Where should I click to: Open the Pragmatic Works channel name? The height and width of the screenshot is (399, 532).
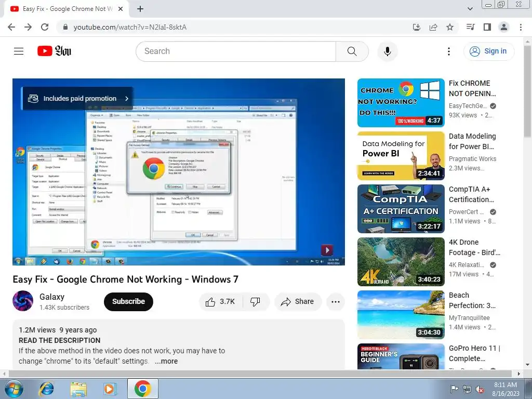pos(472,159)
